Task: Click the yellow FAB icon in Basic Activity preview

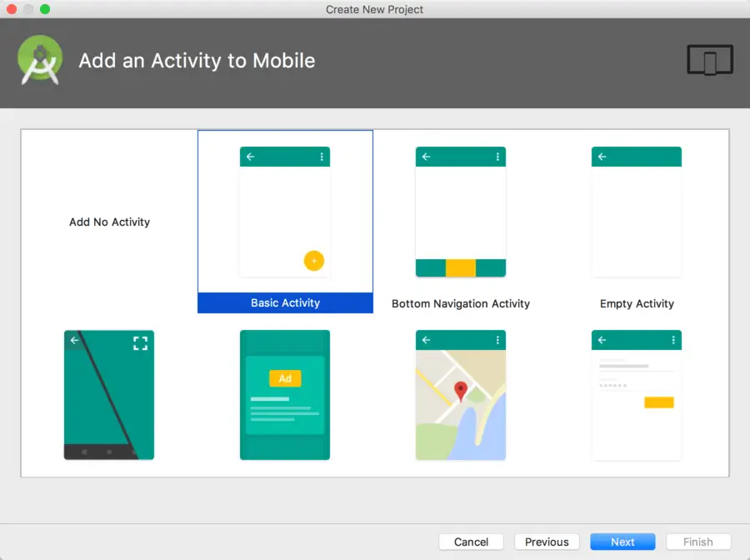Action: (x=314, y=260)
